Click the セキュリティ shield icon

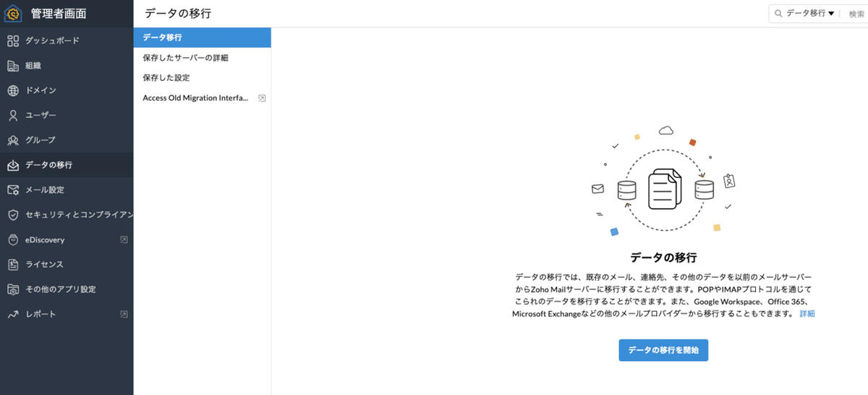[x=13, y=215]
